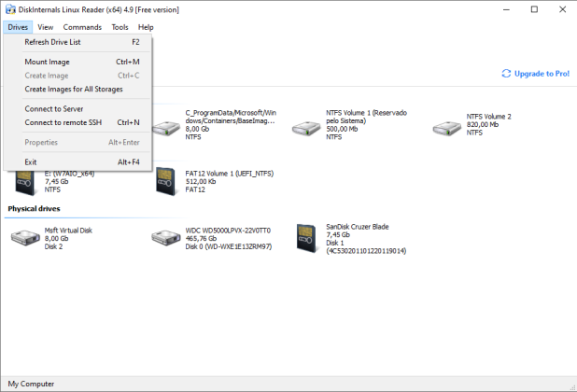The image size is (577, 392).
Task: Click the 'NTFS Volume 2' label
Action: (x=488, y=117)
